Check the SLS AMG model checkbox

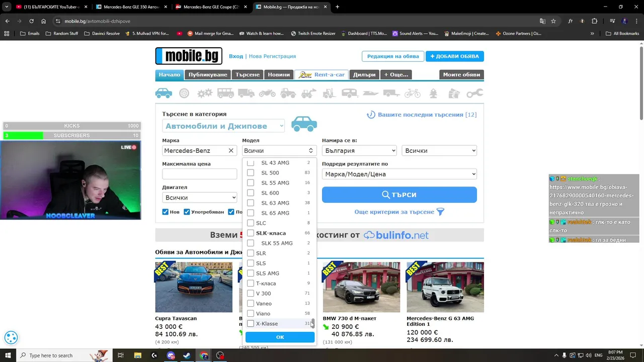(251, 273)
